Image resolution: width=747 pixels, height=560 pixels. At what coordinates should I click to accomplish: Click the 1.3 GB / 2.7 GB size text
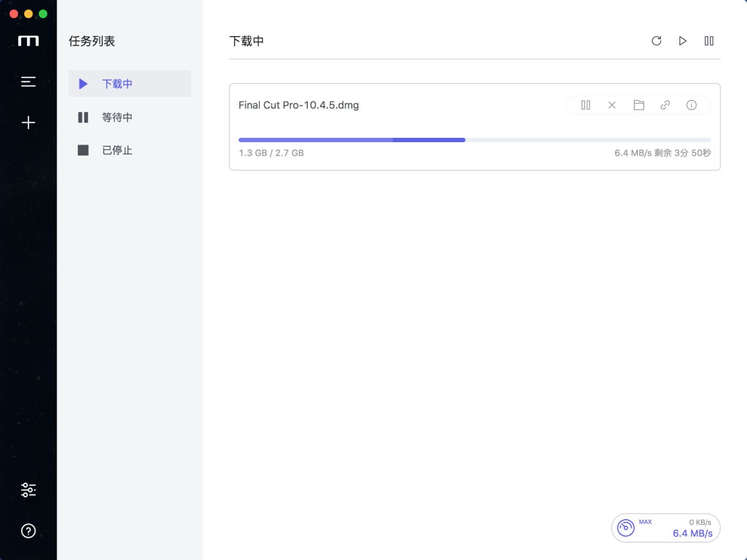pyautogui.click(x=271, y=153)
